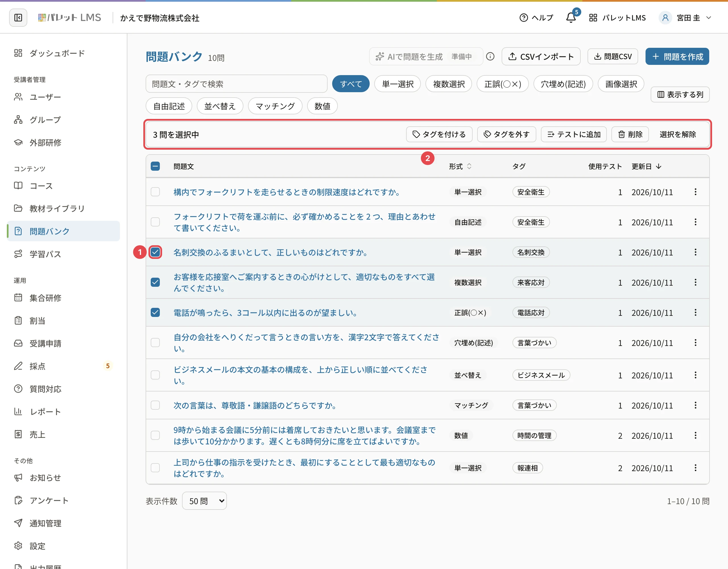Open 学習パス in the sidebar
Viewport: 728px width, 569px height.
click(x=63, y=254)
